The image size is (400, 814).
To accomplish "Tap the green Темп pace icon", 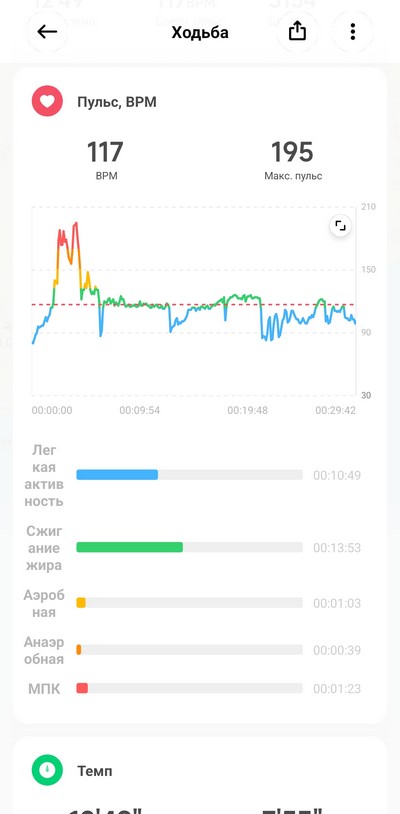I will tap(47, 770).
